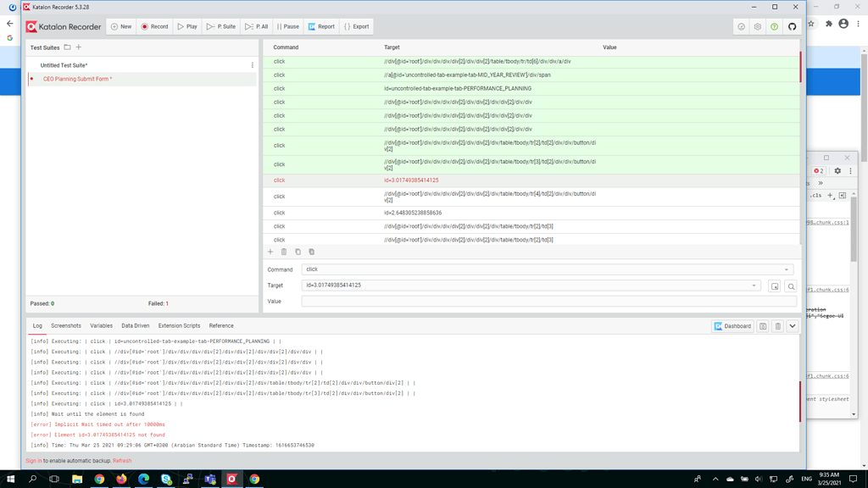Select the failed row id=3.01749385414125
Screen dimensions: 868x488
click(x=531, y=180)
